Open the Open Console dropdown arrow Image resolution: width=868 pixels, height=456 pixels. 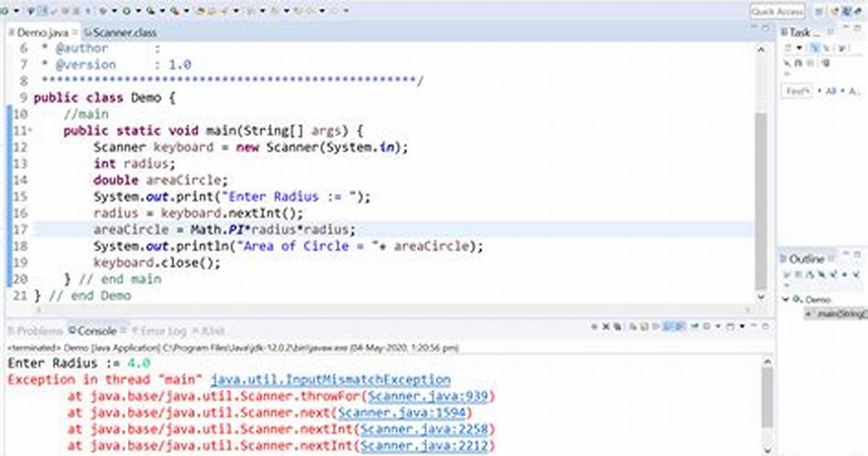[x=742, y=326]
